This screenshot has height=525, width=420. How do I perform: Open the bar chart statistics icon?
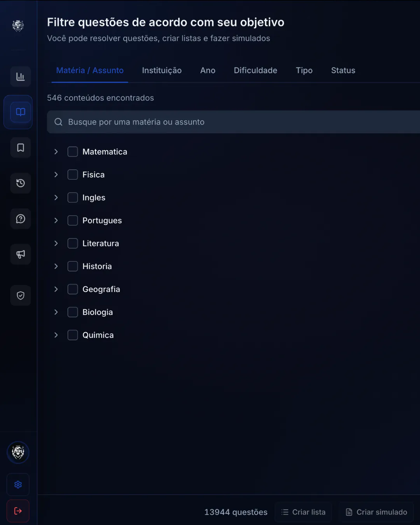(x=21, y=77)
